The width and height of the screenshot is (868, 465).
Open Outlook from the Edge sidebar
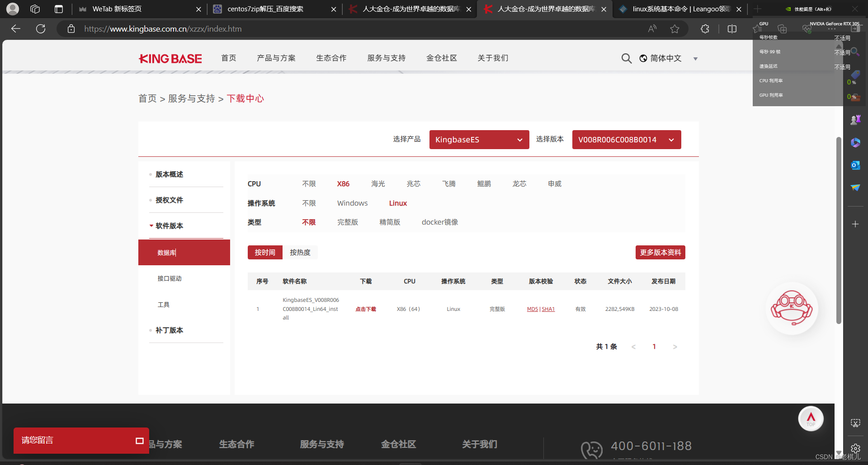855,165
